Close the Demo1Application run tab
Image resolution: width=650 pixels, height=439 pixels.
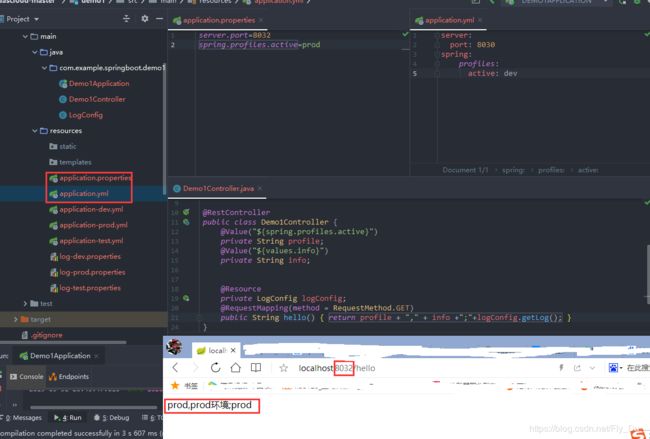point(96,356)
